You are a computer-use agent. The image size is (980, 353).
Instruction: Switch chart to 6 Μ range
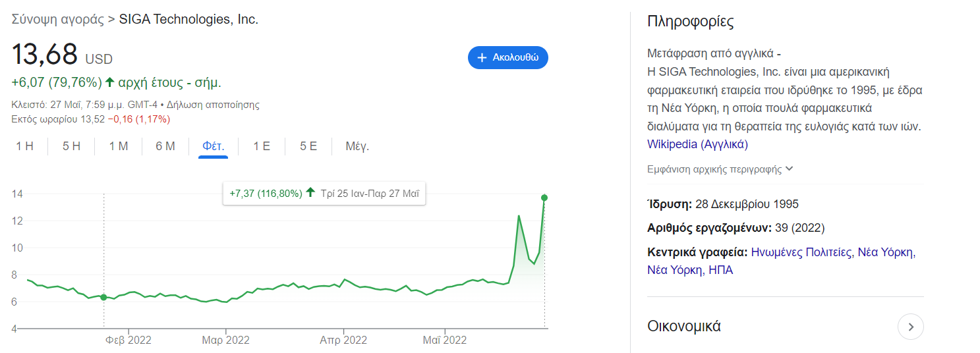[x=165, y=146]
